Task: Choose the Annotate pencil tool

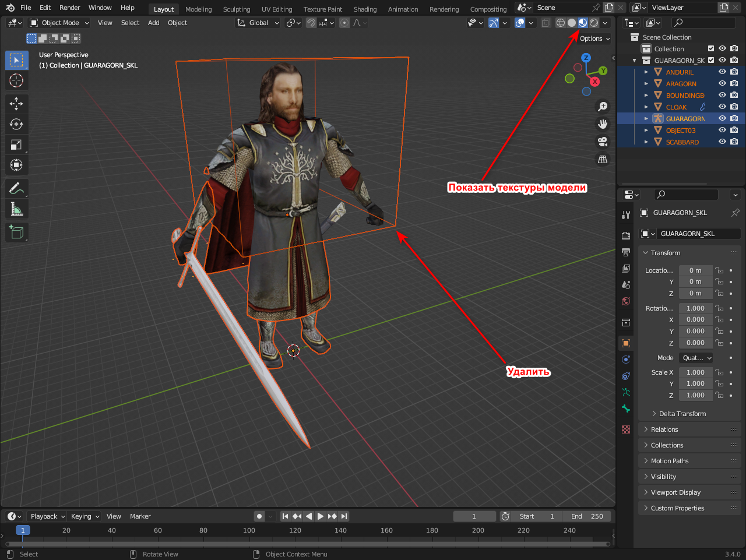Action: (16, 188)
